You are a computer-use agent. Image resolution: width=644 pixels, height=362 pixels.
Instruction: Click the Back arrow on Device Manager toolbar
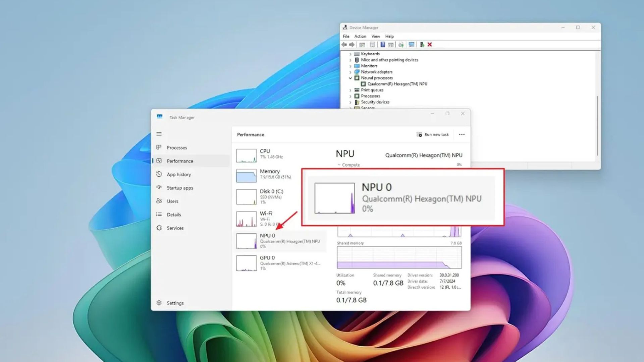pyautogui.click(x=344, y=45)
